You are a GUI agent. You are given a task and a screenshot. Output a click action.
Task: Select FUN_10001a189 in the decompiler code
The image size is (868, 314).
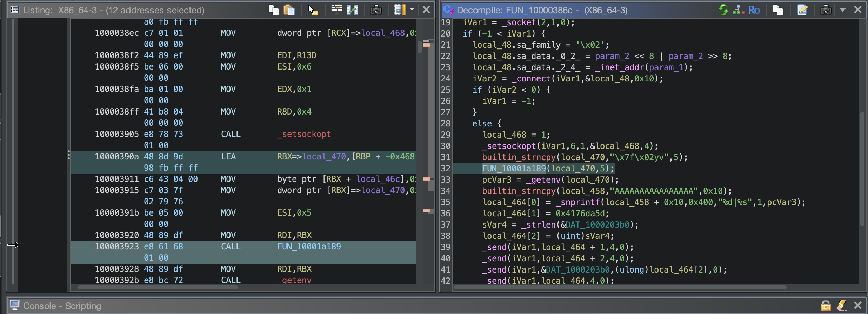pos(514,169)
